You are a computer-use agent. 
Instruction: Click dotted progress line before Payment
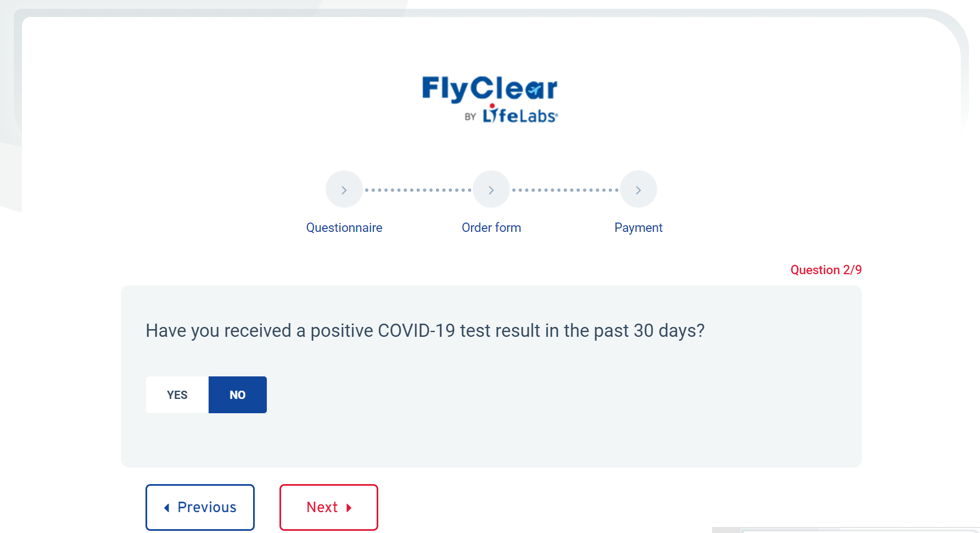tap(565, 190)
